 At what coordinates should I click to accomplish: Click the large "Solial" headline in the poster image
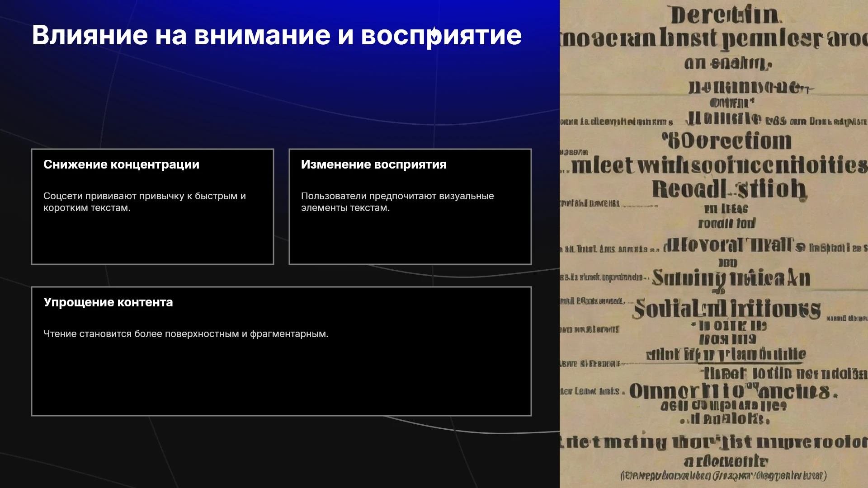(726, 309)
